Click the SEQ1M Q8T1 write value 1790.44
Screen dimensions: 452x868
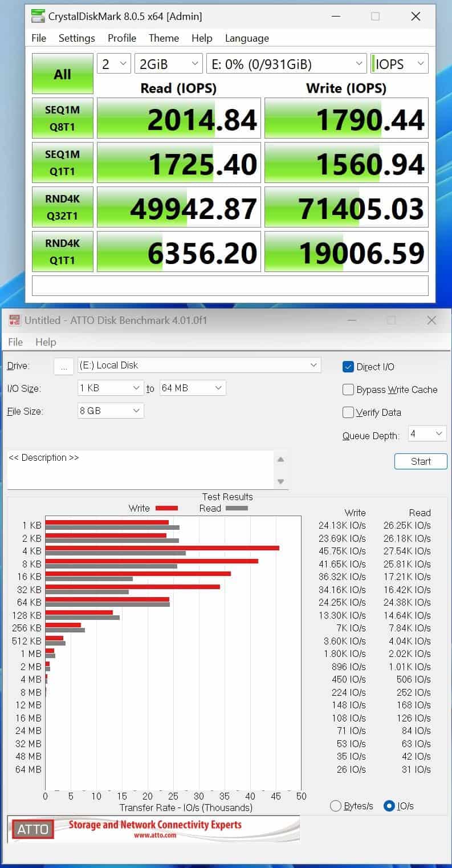pyautogui.click(x=347, y=118)
